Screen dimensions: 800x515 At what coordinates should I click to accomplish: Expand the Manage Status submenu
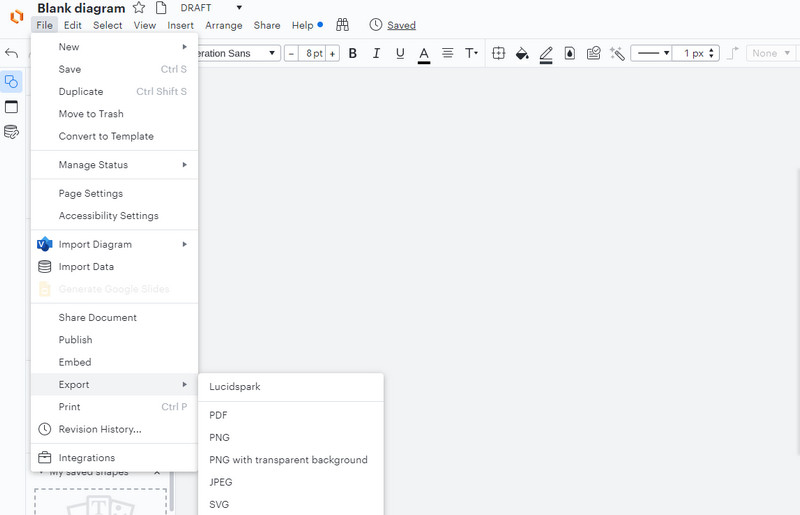(114, 165)
